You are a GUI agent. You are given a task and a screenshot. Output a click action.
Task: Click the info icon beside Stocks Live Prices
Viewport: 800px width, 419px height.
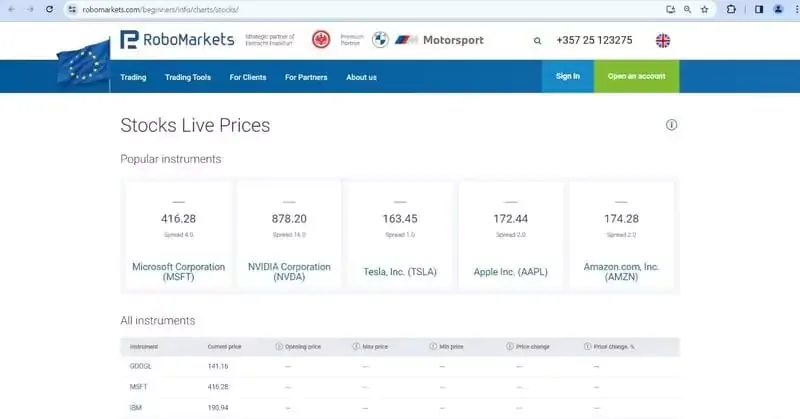(671, 125)
